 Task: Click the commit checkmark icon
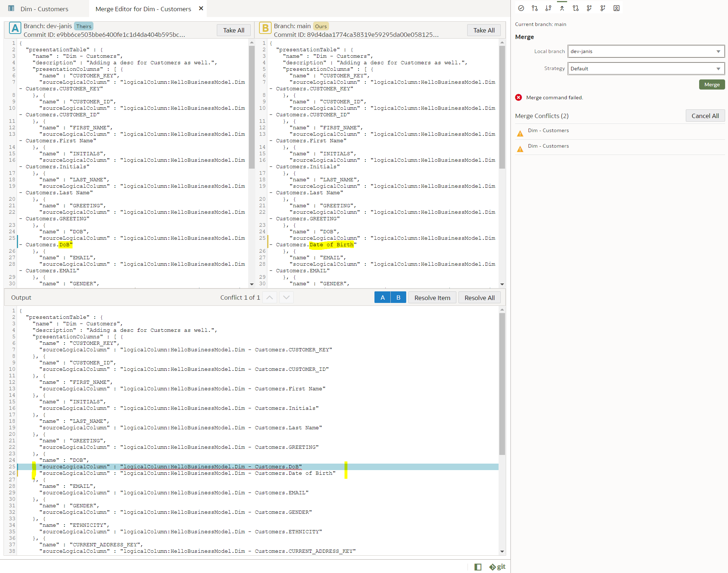(521, 8)
